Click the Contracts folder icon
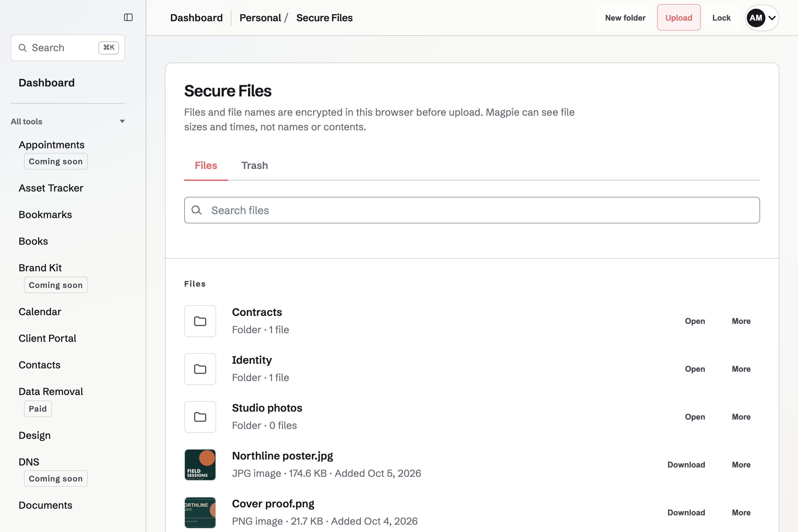The width and height of the screenshot is (798, 532). pos(200,321)
